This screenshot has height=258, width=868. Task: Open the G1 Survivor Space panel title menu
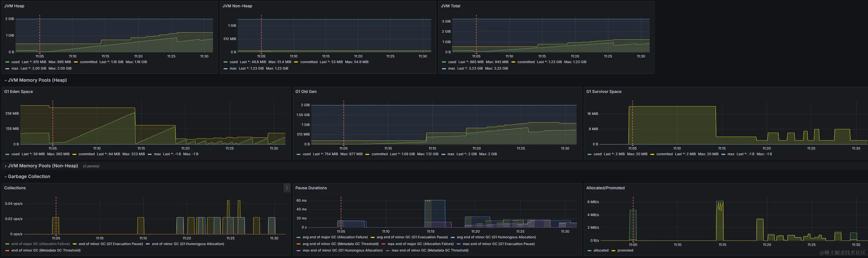pos(604,91)
